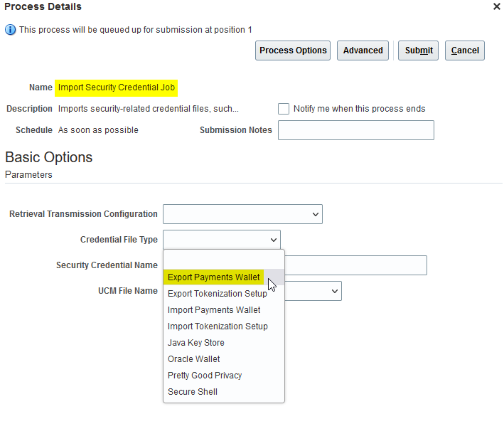This screenshot has height=441, width=504.
Task: Choose Export Payments Wallet option
Action: 224,277
